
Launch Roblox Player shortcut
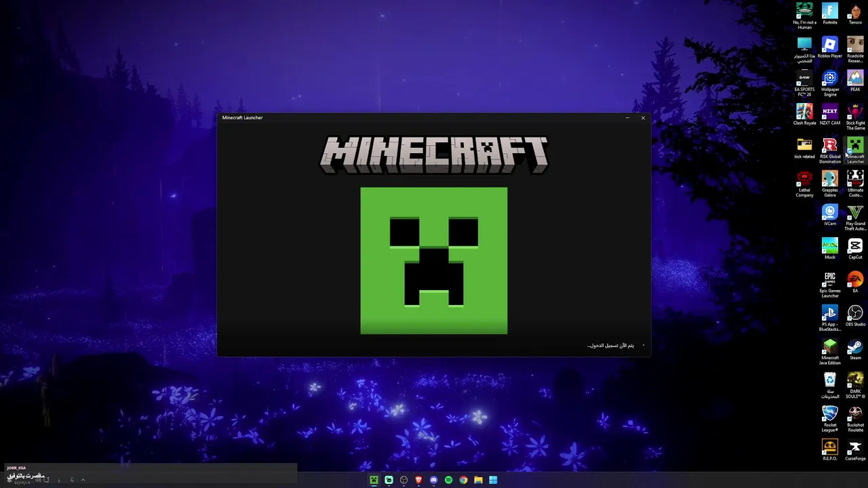tap(830, 47)
